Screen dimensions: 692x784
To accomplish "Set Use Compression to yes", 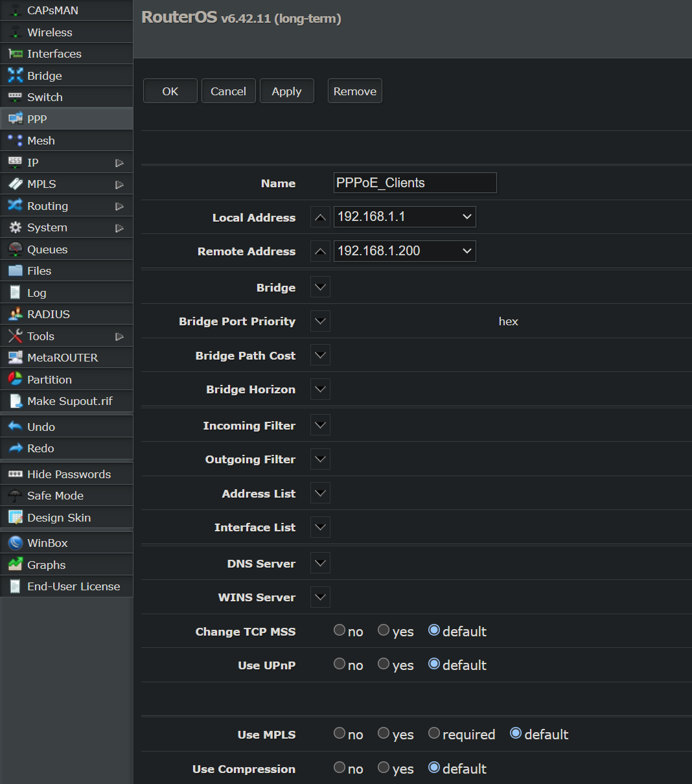I will coord(384,767).
